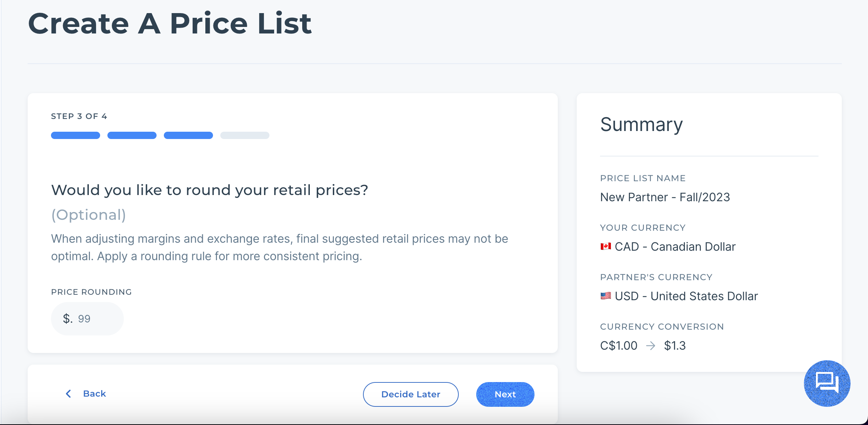Viewport: 868px width, 425px height.
Task: Open the chat support bubble icon
Action: coord(827,383)
